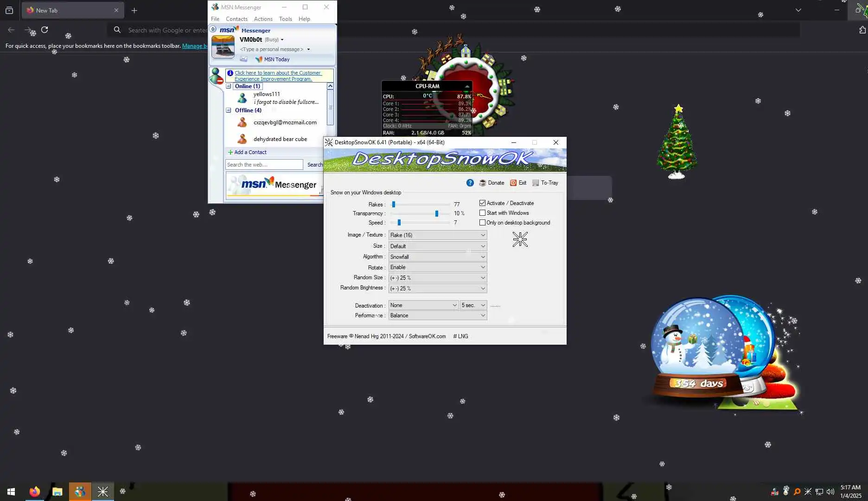
Task: Click the busy buddy status icon in Messenger
Action: (216, 76)
